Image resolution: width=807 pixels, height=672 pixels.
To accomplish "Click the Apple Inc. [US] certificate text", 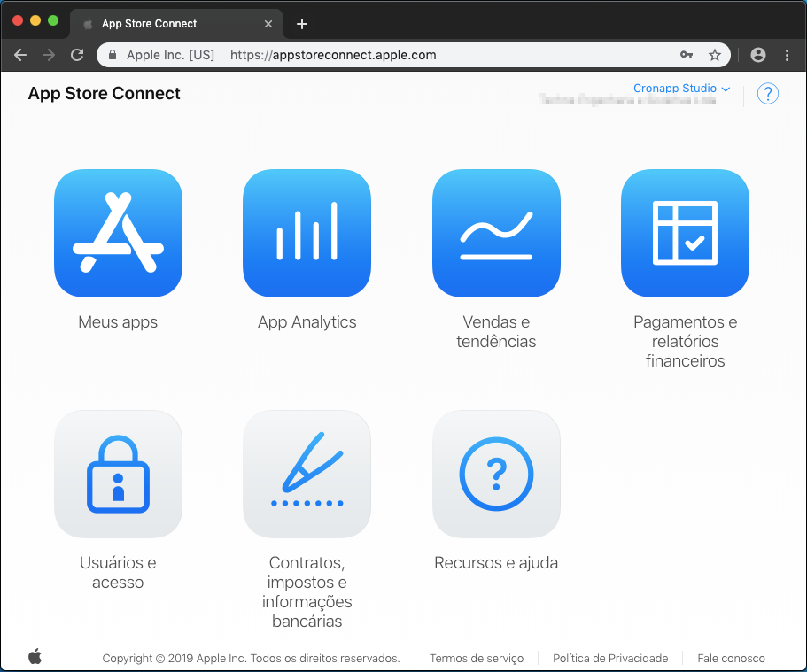I will point(170,55).
